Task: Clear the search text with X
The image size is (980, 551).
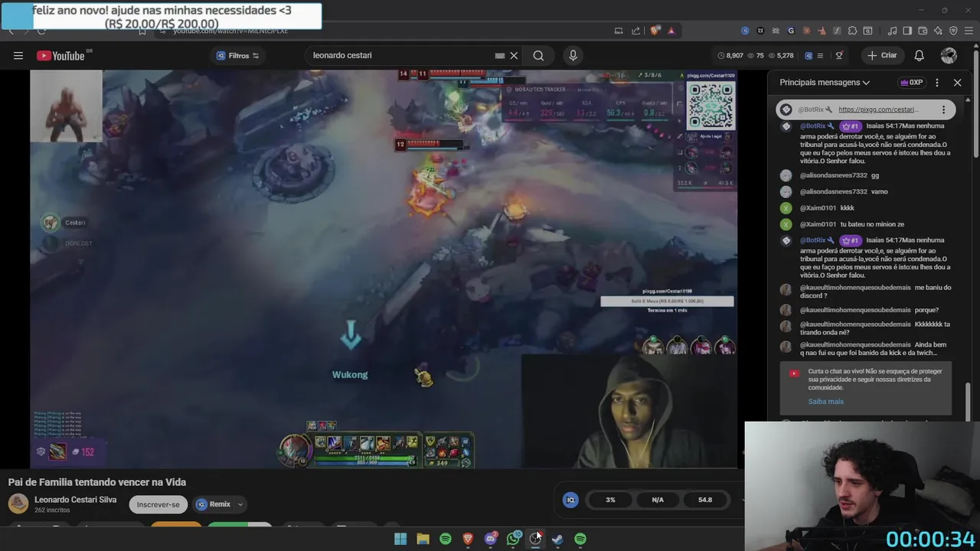Action: click(514, 55)
